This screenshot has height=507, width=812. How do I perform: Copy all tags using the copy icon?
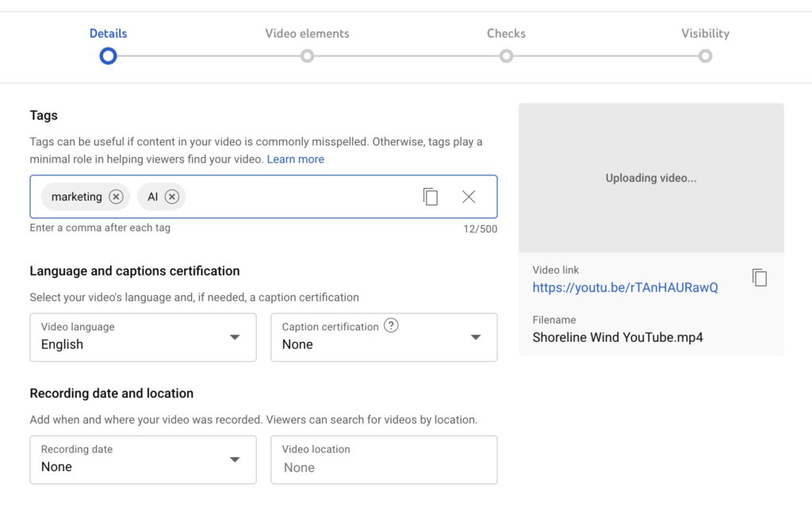(x=431, y=196)
